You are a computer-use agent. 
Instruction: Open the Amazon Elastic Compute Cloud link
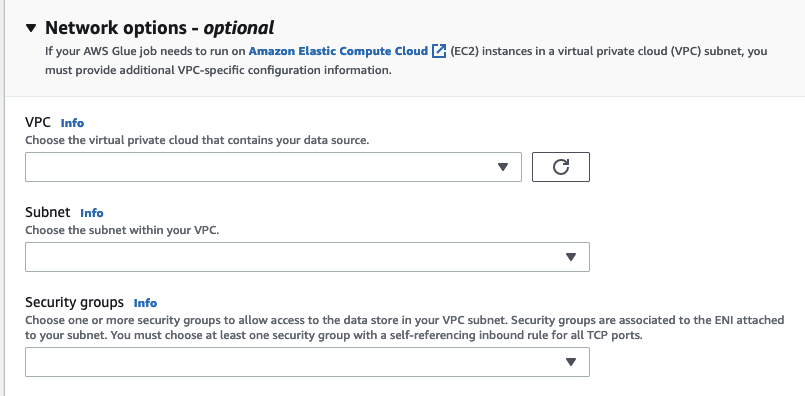(338, 51)
